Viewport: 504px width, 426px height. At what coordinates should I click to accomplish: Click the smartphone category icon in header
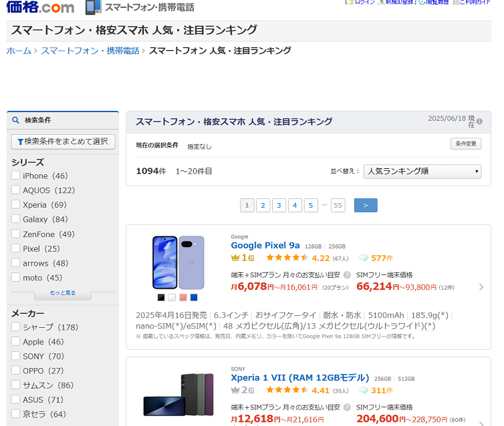[x=93, y=7]
